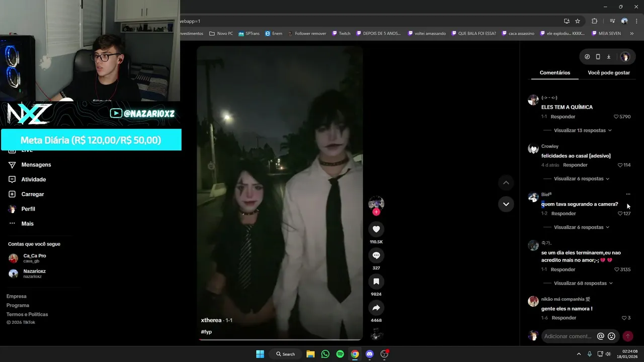The width and height of the screenshot is (644, 362).
Task: Like the felicidades ao casal comment
Action: (620, 165)
